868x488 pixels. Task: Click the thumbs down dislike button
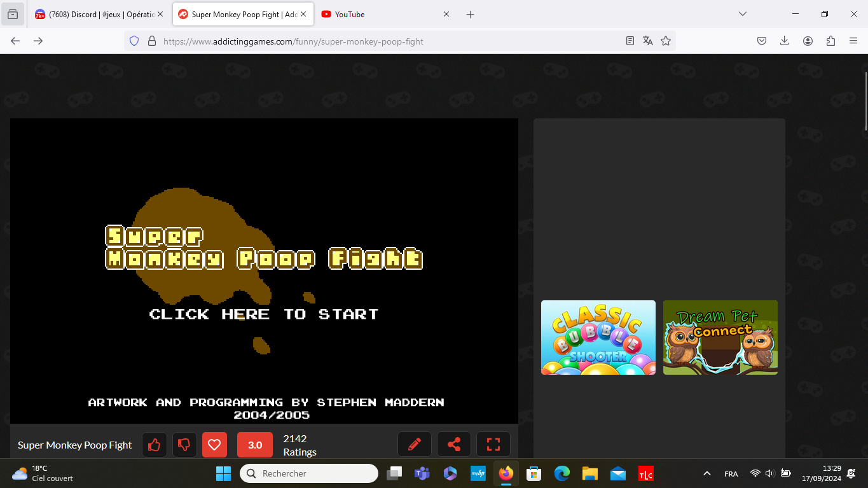click(184, 445)
